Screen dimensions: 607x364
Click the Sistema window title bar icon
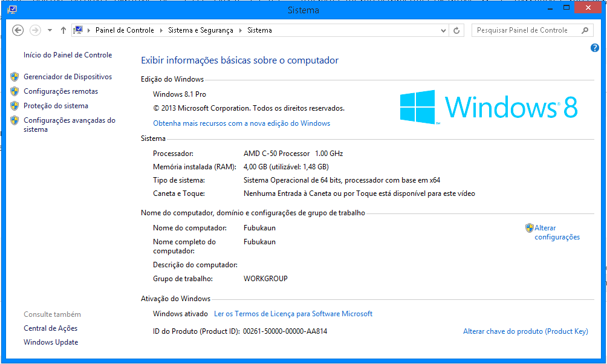(12, 10)
